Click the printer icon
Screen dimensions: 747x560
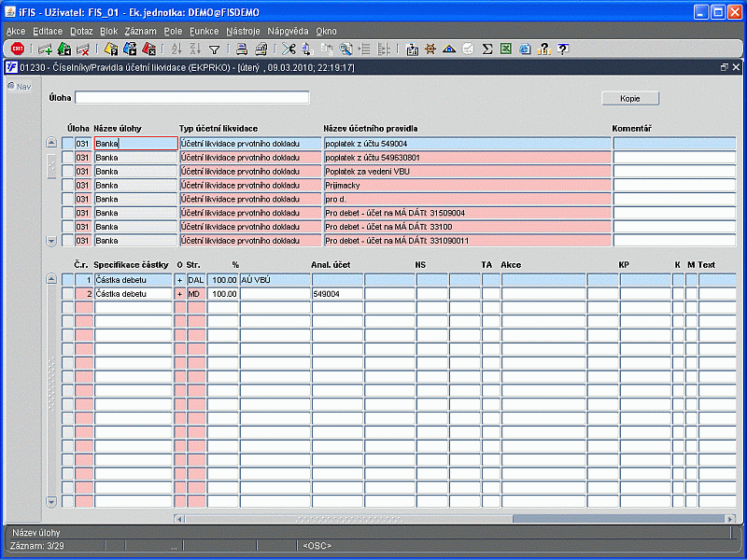click(242, 49)
